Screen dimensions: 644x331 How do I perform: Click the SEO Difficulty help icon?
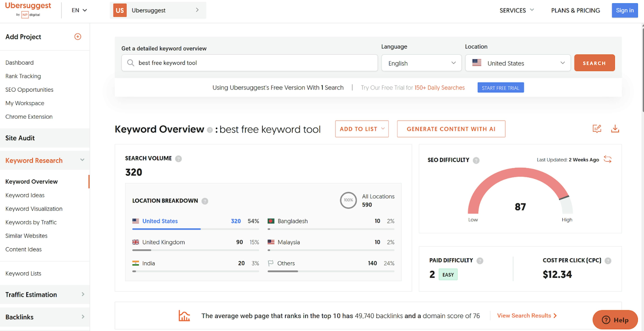tap(476, 160)
